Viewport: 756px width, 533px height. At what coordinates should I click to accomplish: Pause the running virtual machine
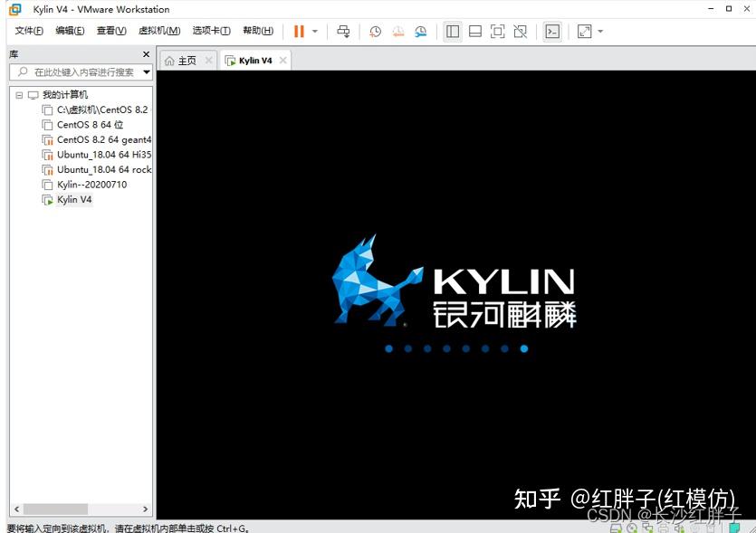[299, 32]
